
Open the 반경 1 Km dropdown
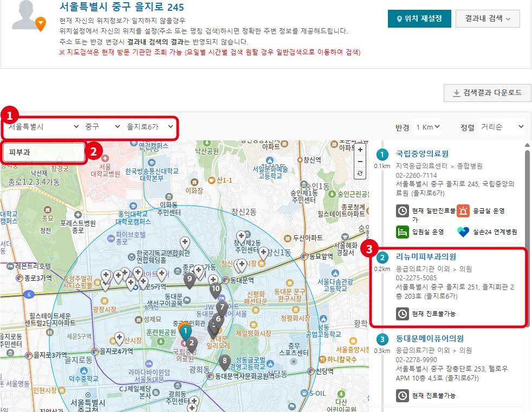coord(428,127)
